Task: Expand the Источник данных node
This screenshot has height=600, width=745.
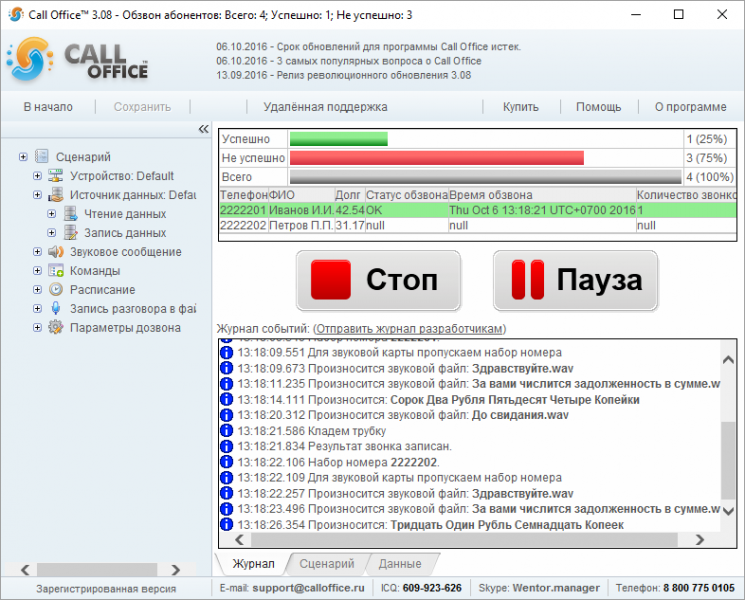Action: 37,195
